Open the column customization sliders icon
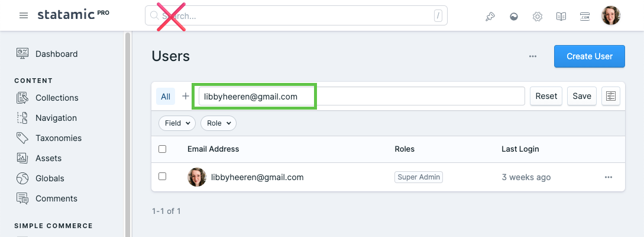The width and height of the screenshot is (644, 237). 611,96
